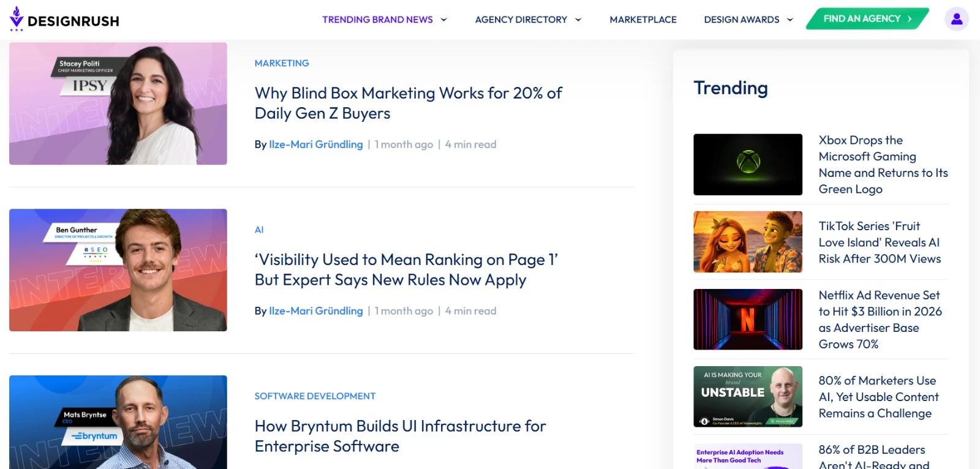Click the DesignRush logo
This screenshot has height=469, width=980.
click(x=64, y=20)
